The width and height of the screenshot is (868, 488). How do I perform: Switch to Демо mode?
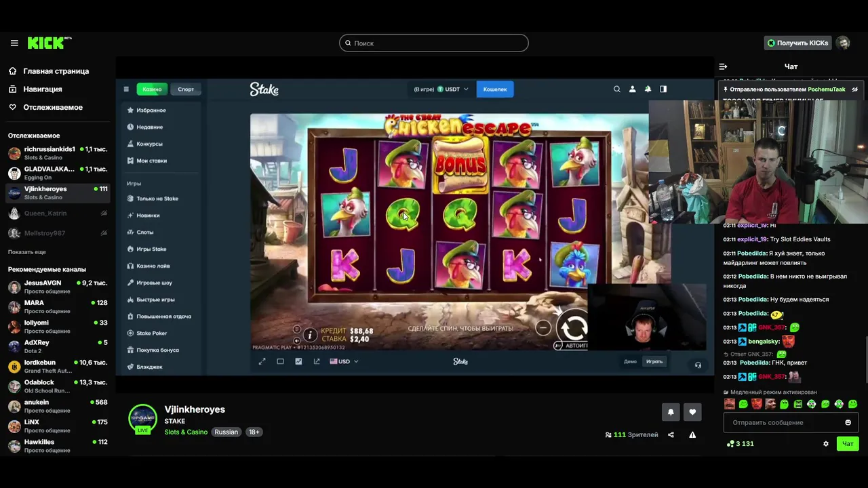630,361
